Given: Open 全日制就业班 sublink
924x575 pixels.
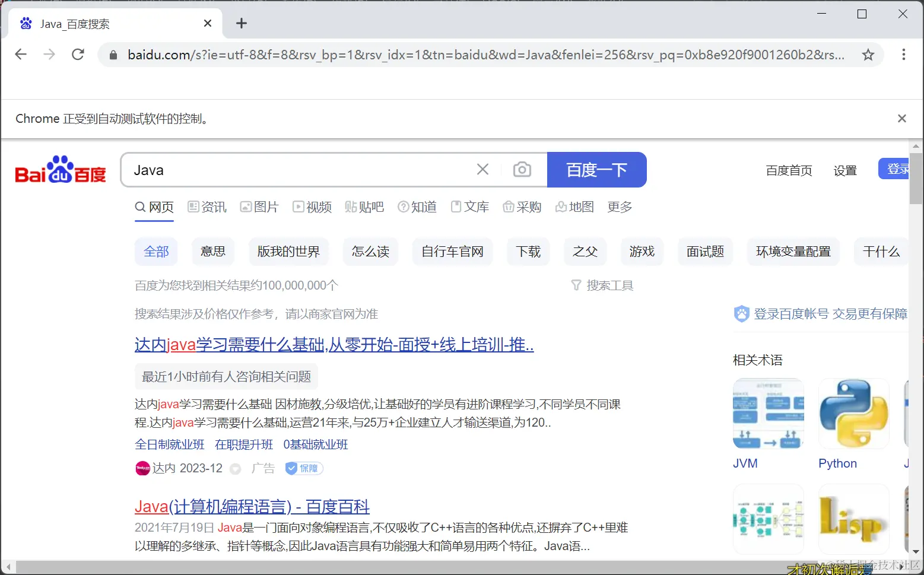Looking at the screenshot, I should tap(170, 444).
